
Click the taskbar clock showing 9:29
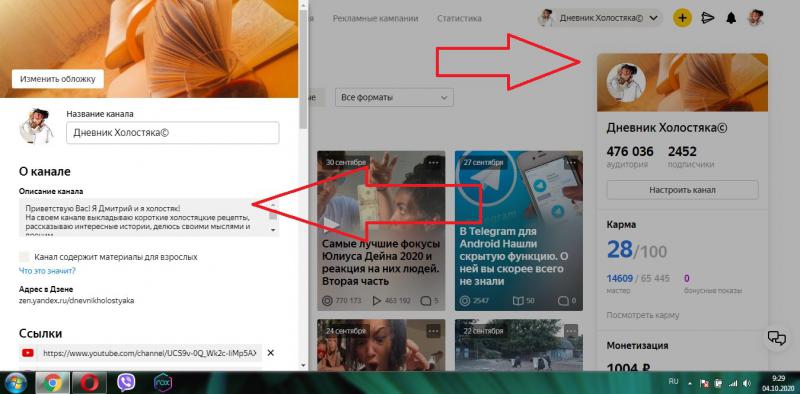(778, 378)
